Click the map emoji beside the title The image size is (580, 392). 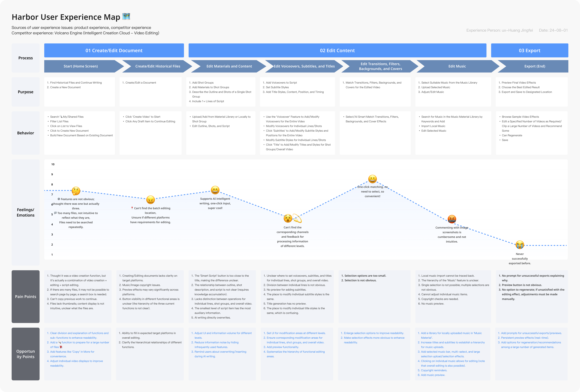tap(126, 17)
